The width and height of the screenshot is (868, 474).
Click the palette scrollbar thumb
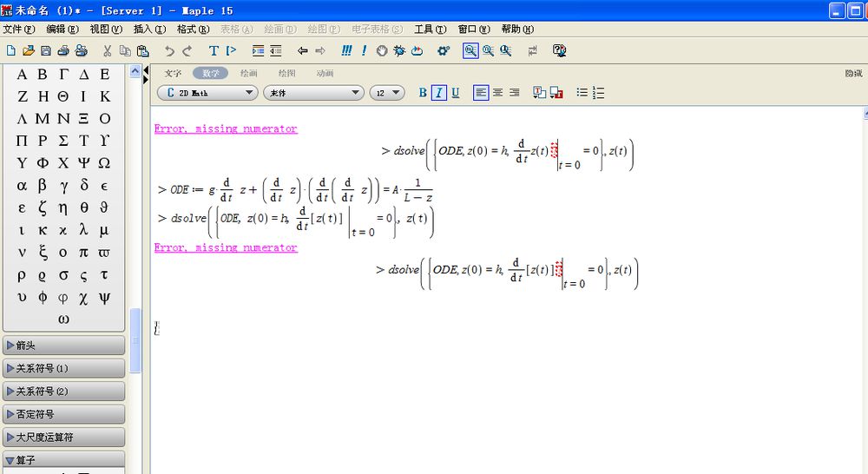[135, 340]
